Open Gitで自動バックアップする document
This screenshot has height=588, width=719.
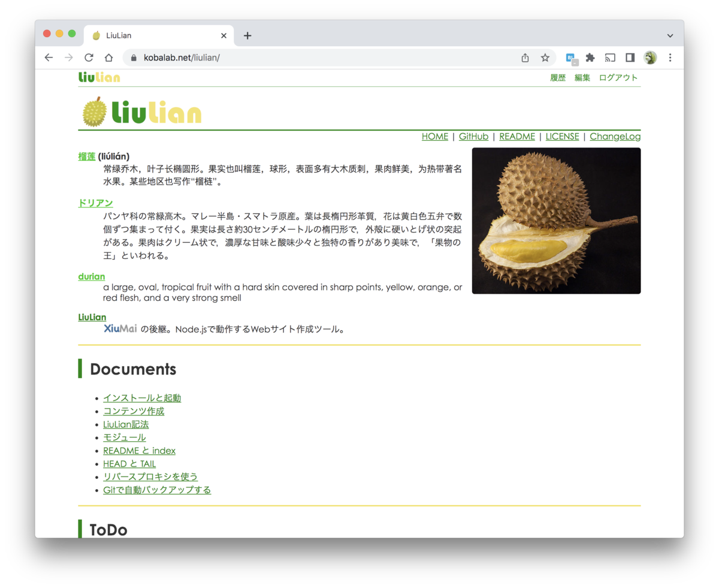[157, 490]
